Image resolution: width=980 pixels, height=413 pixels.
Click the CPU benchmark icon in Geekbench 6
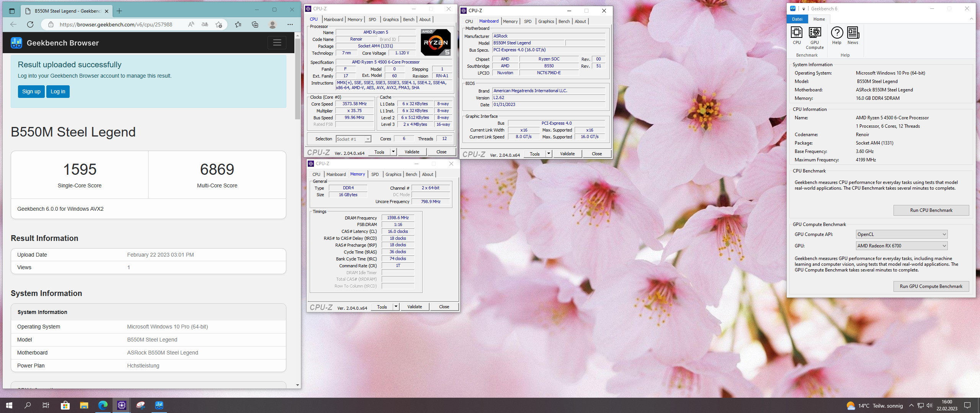(x=797, y=36)
